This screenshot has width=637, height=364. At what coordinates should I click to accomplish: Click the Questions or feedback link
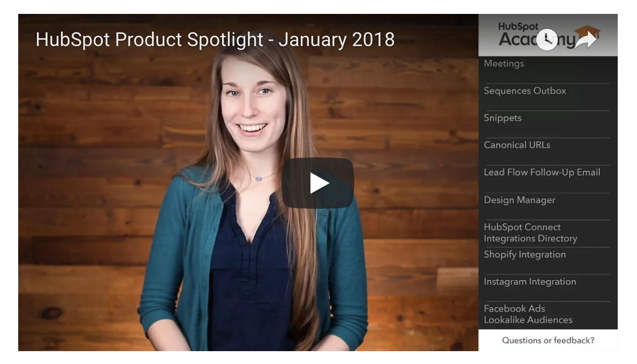pyautogui.click(x=548, y=340)
